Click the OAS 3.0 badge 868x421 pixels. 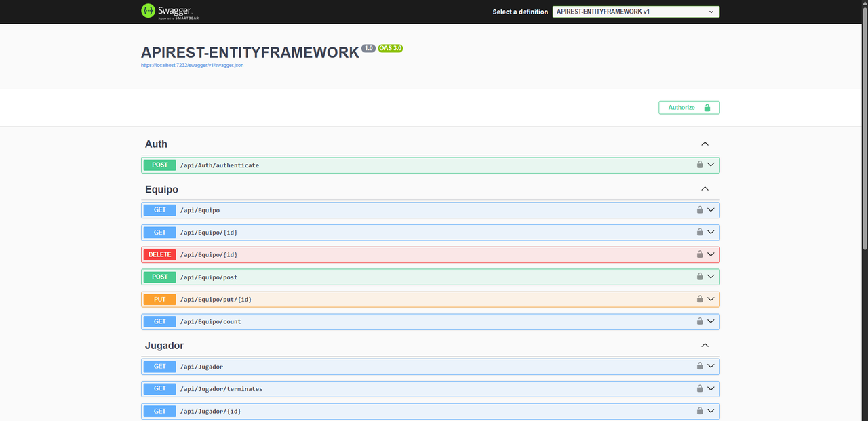point(391,48)
